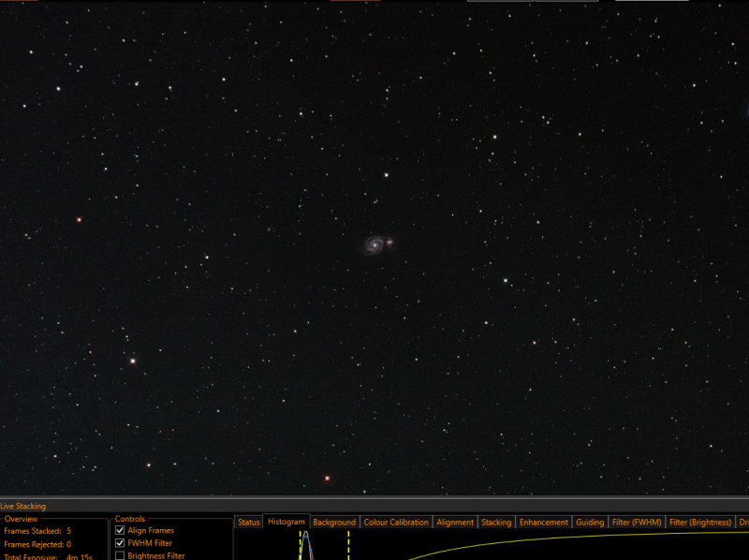The image size is (749, 560).
Task: Click the Total Exposure 4m 15s value
Action: click(x=80, y=556)
